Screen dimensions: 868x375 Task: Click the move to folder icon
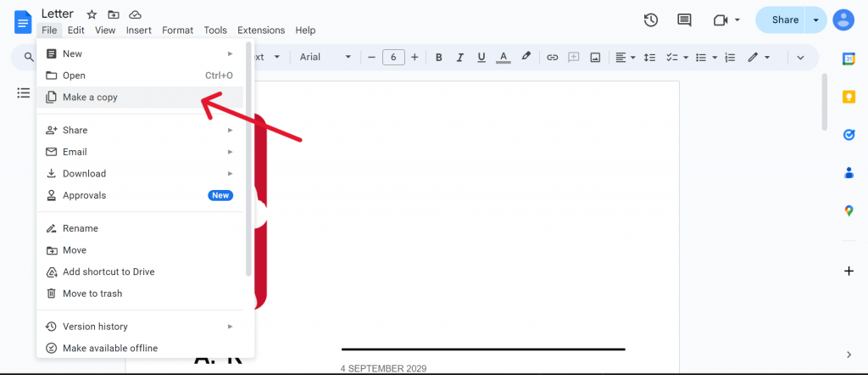pyautogui.click(x=114, y=14)
